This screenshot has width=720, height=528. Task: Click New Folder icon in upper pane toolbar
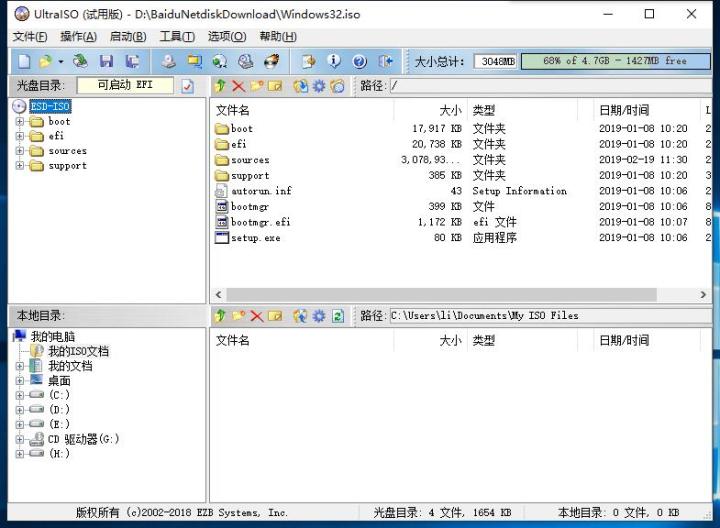(x=257, y=86)
